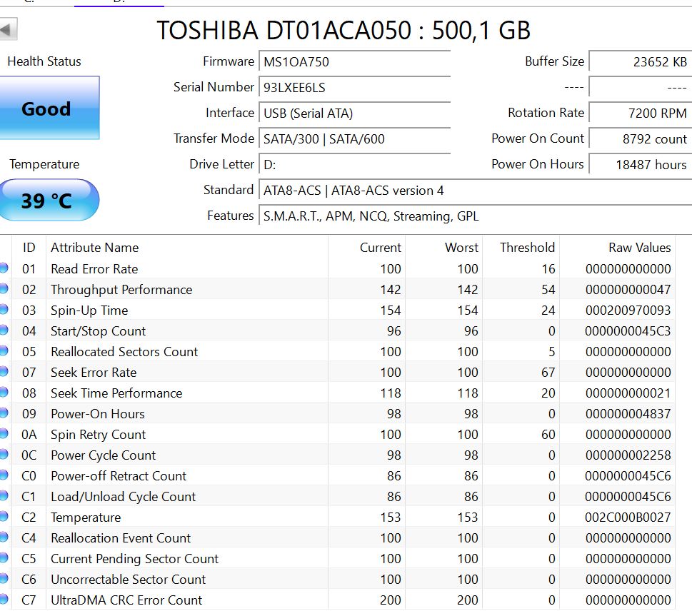Screen dimensions: 692x616
Task: Click the Serial Number field
Action: [354, 87]
